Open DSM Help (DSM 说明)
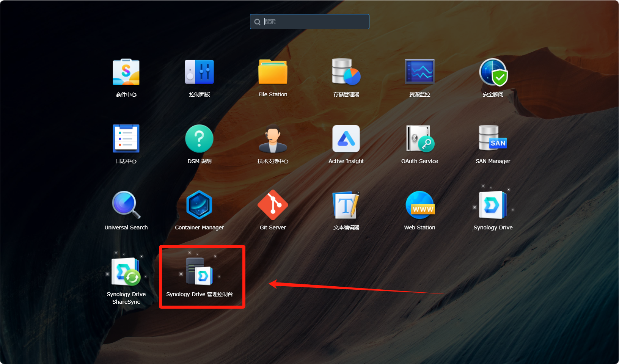619x364 pixels. [x=199, y=139]
